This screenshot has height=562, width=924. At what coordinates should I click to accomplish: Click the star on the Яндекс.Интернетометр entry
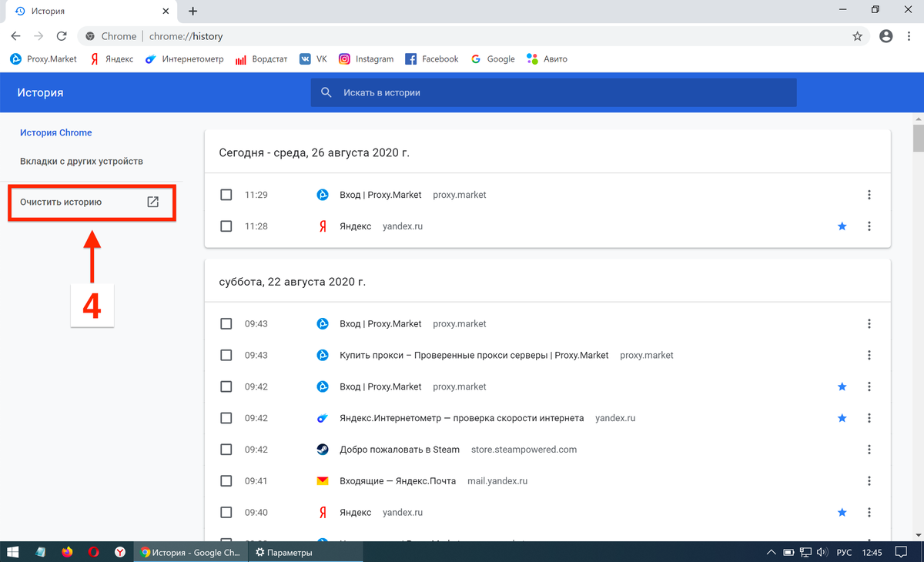click(842, 418)
